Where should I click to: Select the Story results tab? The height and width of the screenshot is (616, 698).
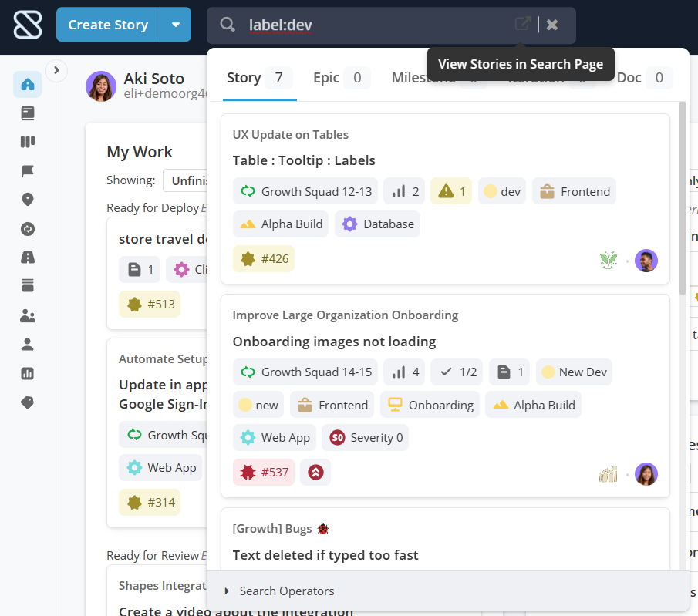pyautogui.click(x=260, y=78)
